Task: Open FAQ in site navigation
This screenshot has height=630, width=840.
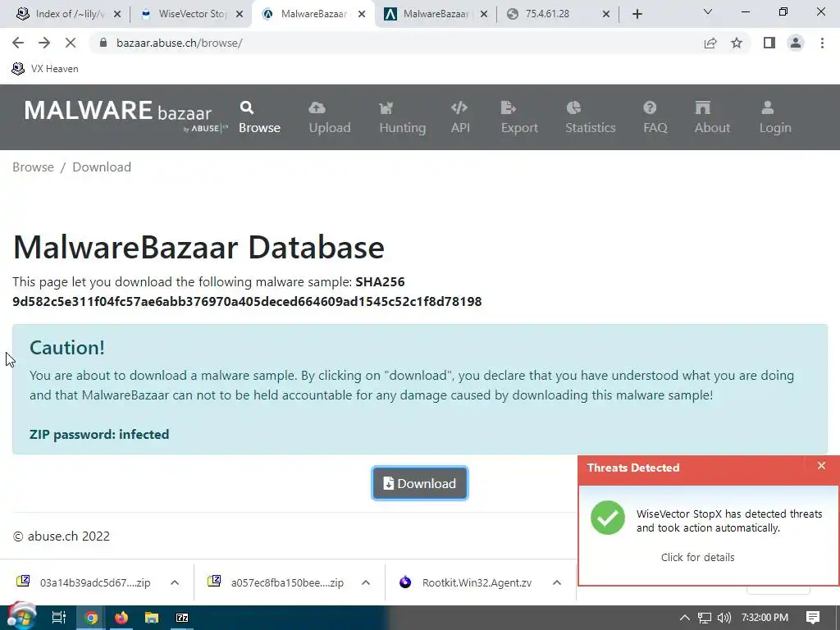Action: [655, 116]
